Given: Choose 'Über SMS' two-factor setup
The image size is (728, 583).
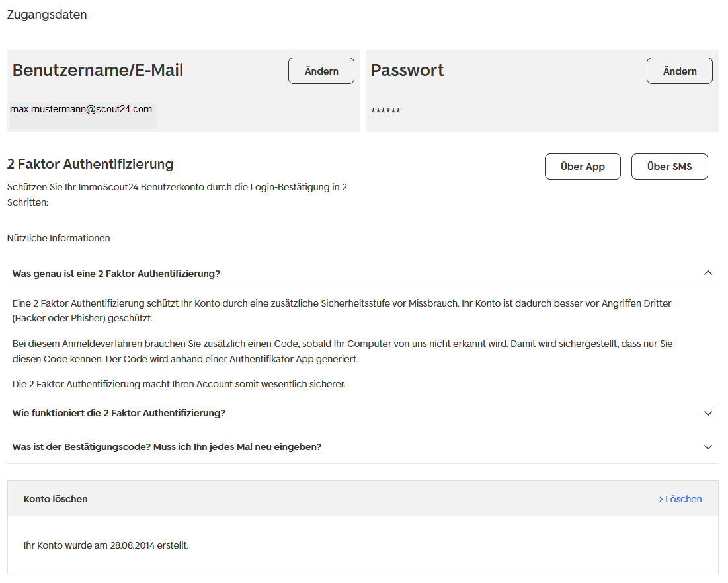Looking at the screenshot, I should 669,167.
